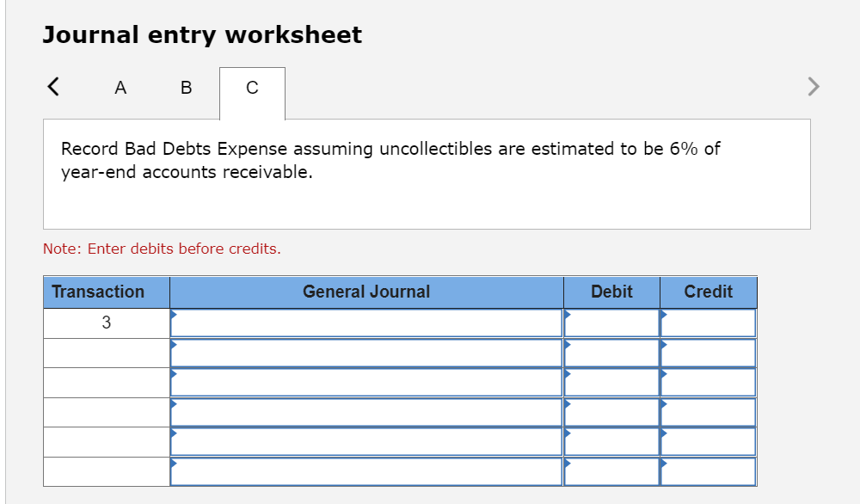860x504 pixels.
Task: Click Debit field in third row
Action: 611,383
